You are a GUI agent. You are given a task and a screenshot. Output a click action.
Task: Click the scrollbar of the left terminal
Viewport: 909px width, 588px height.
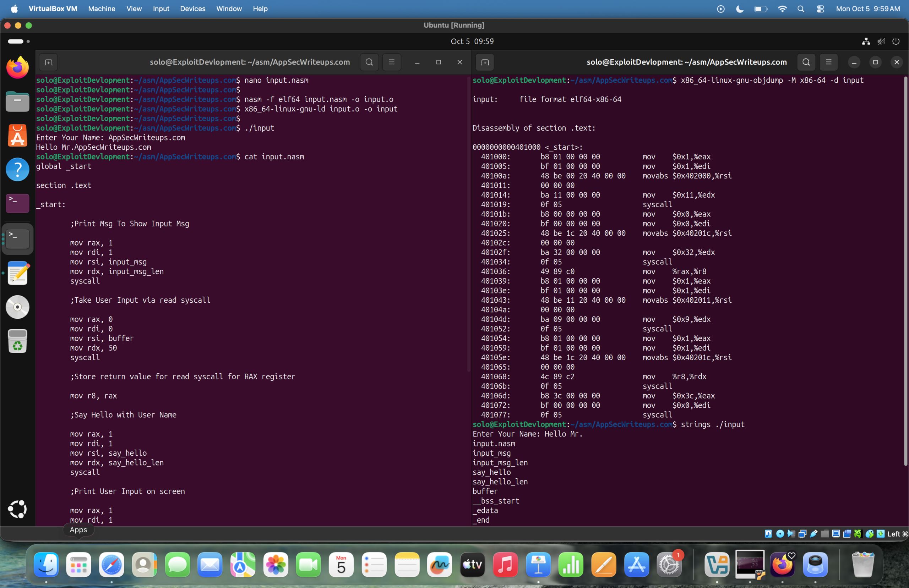point(469,225)
